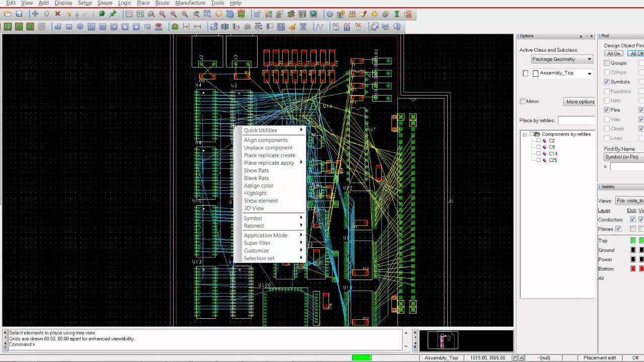This screenshot has width=644, height=362.
Task: Click the Show Element info icon
Action: 330,14
